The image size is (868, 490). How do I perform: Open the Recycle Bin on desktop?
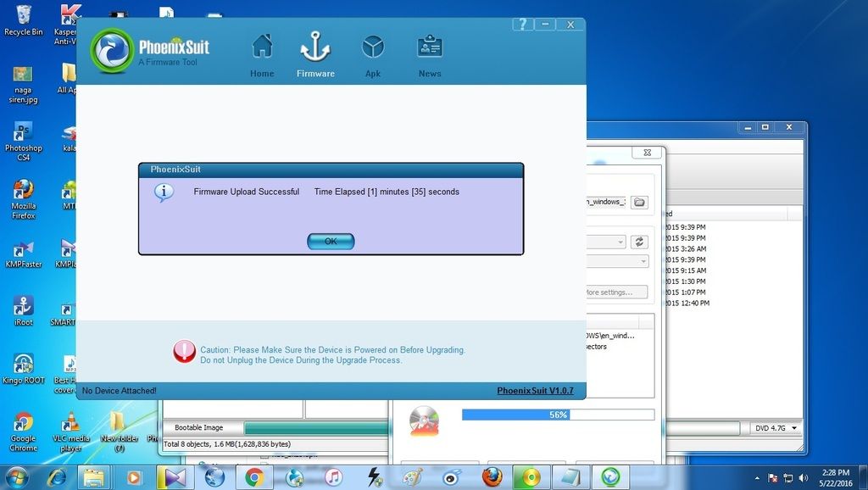click(x=23, y=20)
